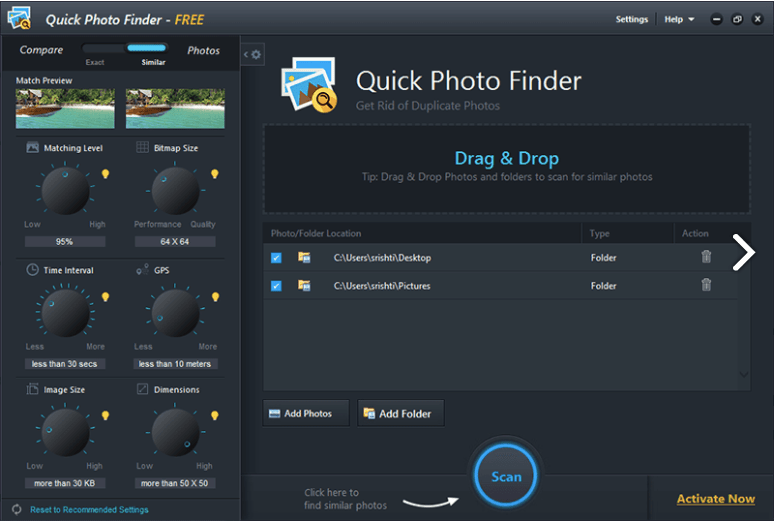The image size is (774, 521).
Task: Select Similar comparison mode
Action: point(154,62)
